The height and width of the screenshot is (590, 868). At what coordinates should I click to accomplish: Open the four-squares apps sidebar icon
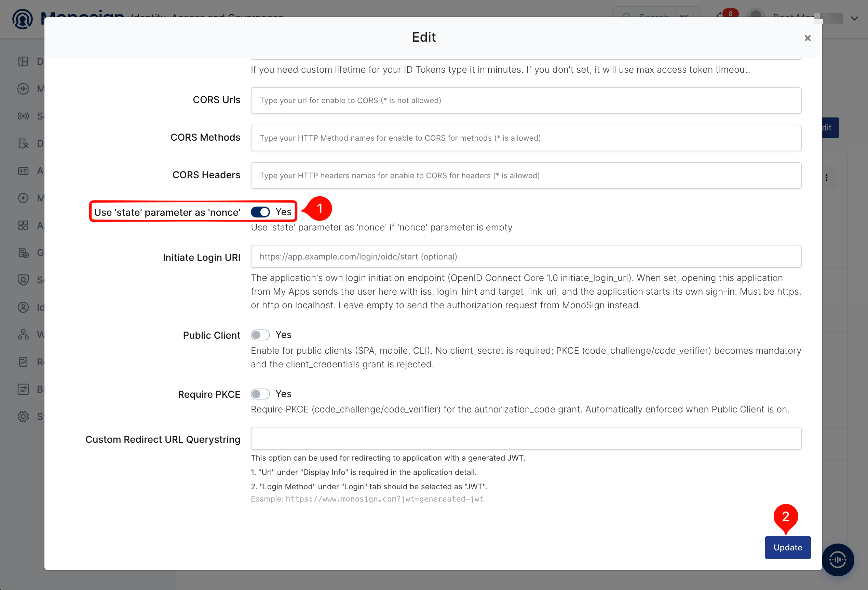tap(23, 225)
